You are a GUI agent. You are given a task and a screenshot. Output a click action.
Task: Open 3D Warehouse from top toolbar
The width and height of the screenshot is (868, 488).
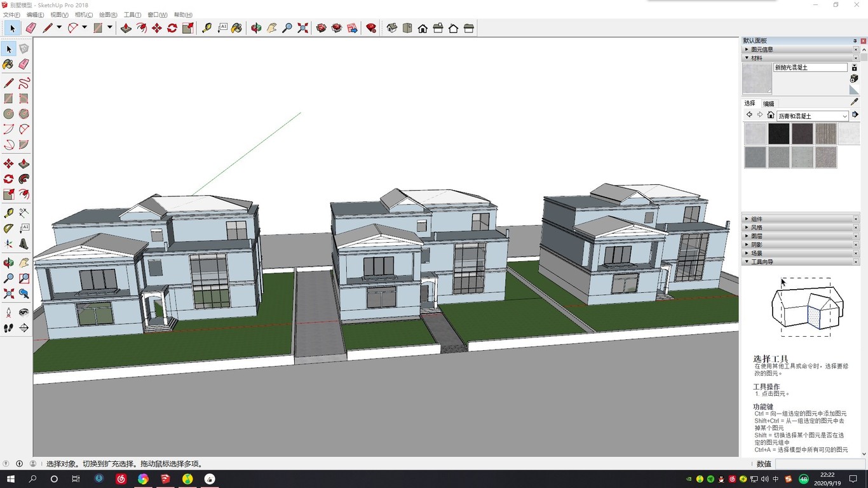pyautogui.click(x=322, y=28)
